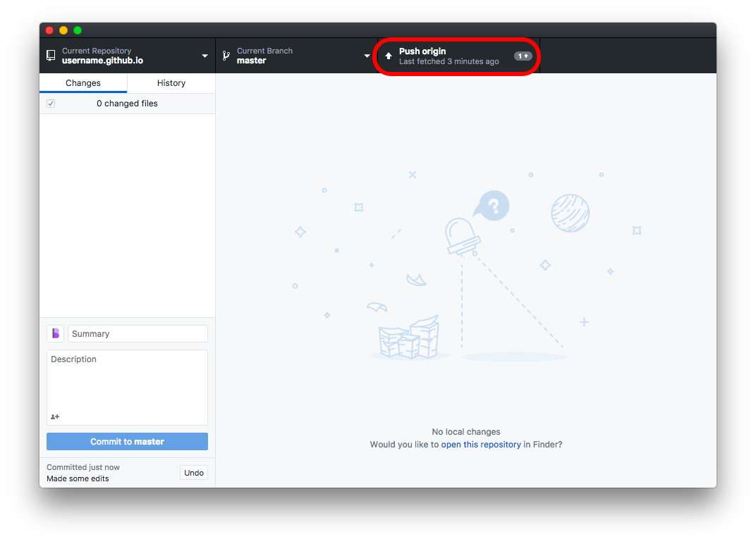Toggle the select-all changed files checkbox
756x544 pixels.
[50, 103]
